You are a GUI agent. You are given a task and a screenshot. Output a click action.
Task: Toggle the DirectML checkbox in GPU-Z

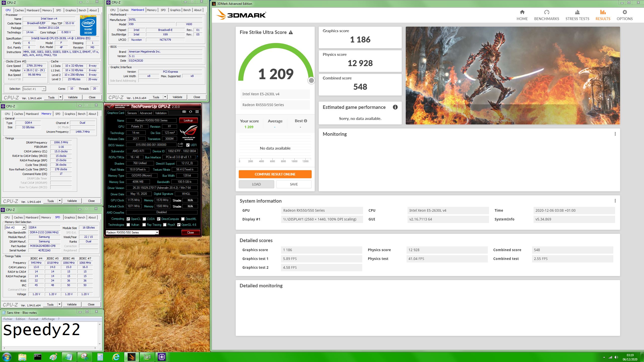point(183,219)
